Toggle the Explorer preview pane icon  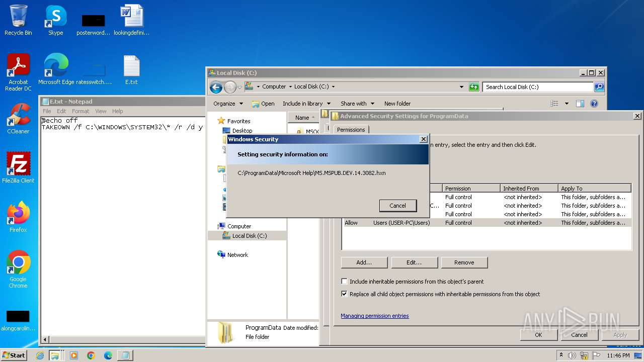580,104
